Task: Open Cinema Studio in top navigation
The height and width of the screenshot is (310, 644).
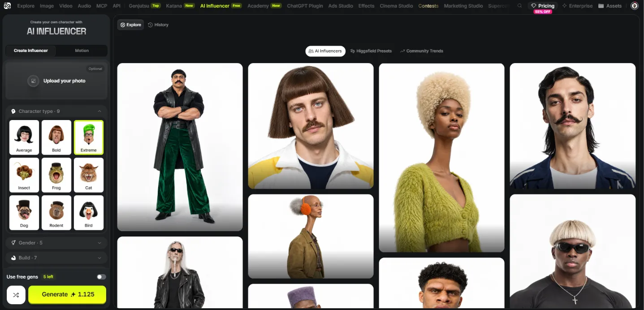Action: coord(396,6)
